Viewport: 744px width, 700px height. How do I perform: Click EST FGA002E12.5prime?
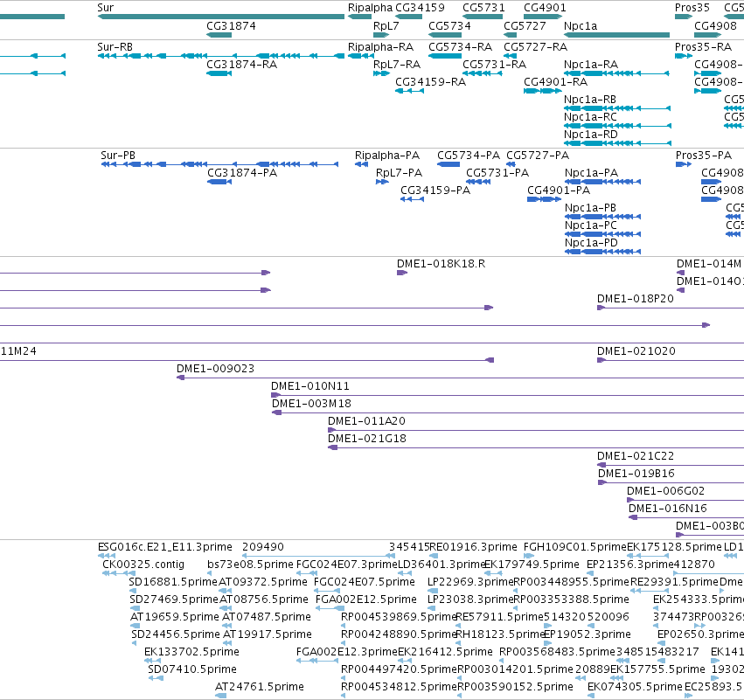coord(330,608)
